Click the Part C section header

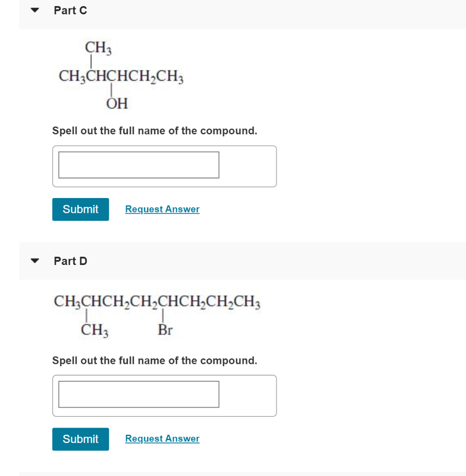tap(70, 10)
